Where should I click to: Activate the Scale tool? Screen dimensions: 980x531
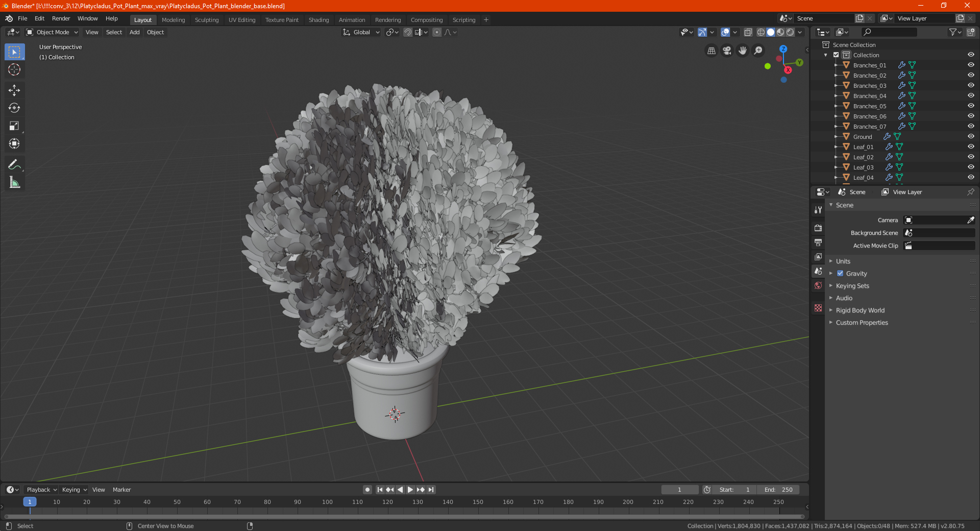[14, 126]
